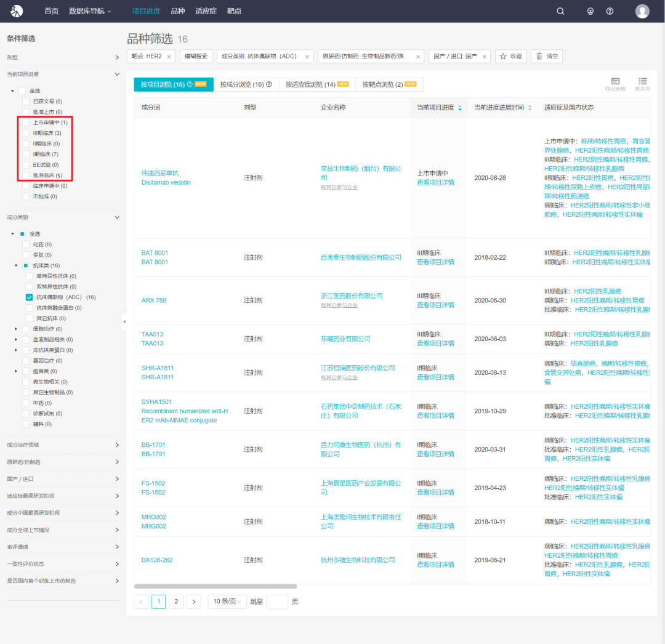This screenshot has width=665, height=644.
Task: Check the 化药 (0) checkbox
Action: point(26,244)
